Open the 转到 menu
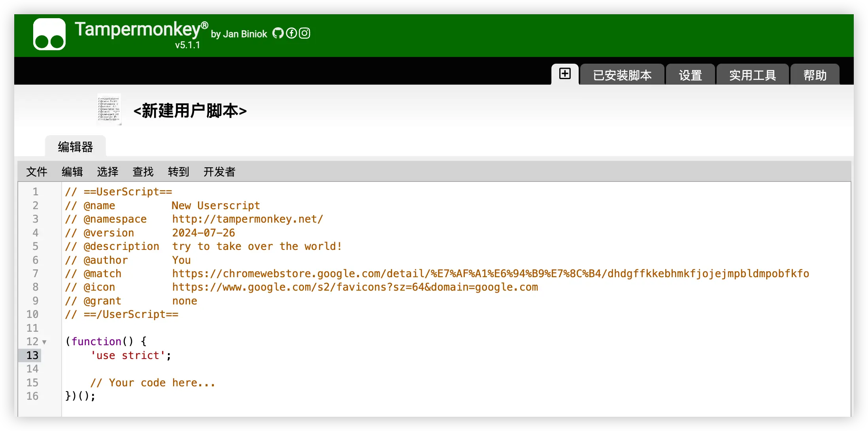The height and width of the screenshot is (431, 868). pyautogui.click(x=179, y=172)
